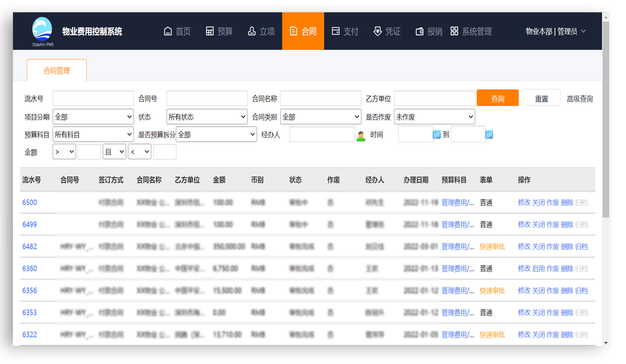The width and height of the screenshot is (626, 364).
Task: Expand the 金额 greater-than operator dropdown
Action: click(x=64, y=152)
